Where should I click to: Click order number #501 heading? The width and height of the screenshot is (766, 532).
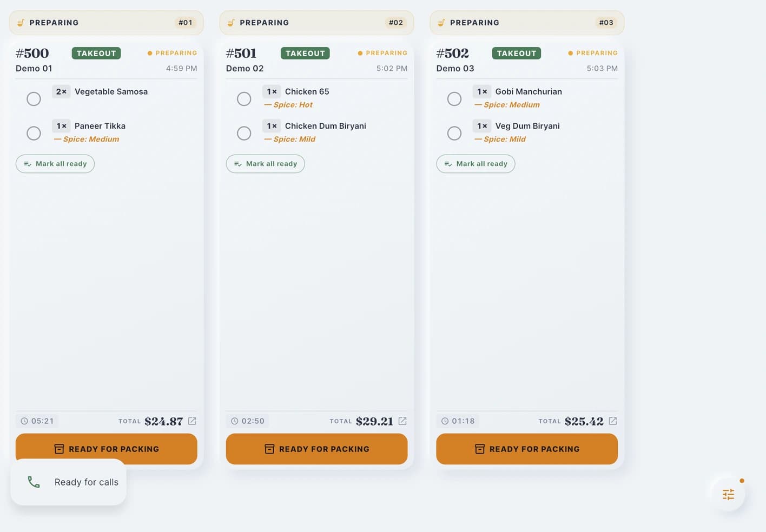coord(241,54)
